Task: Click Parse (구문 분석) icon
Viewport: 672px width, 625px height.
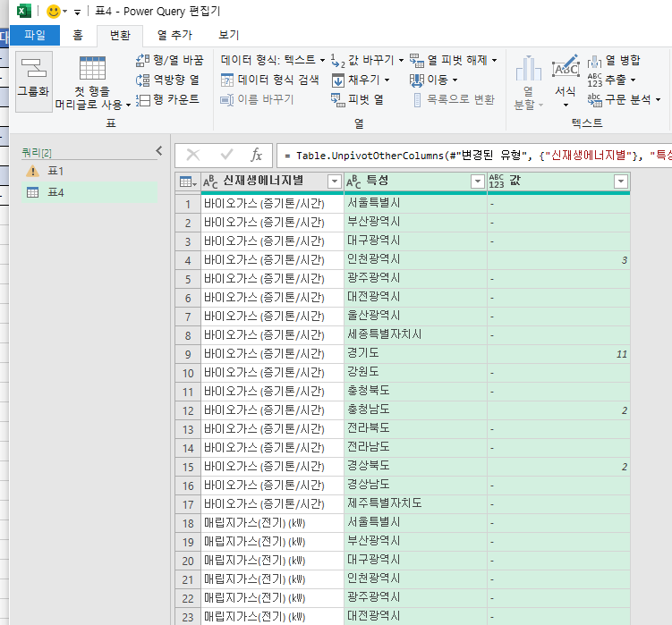Action: click(594, 100)
